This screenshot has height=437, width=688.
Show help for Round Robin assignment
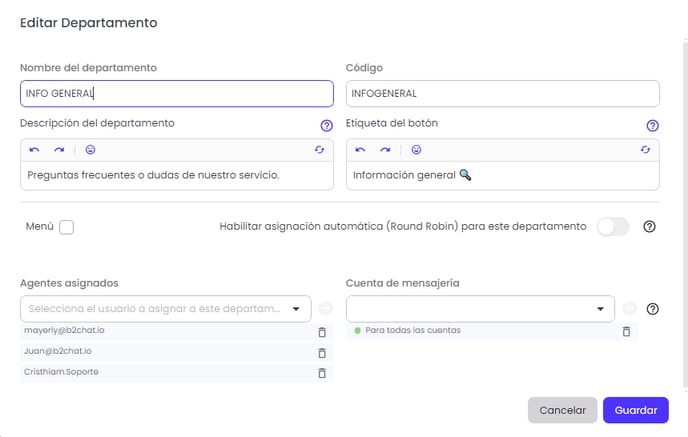(649, 226)
